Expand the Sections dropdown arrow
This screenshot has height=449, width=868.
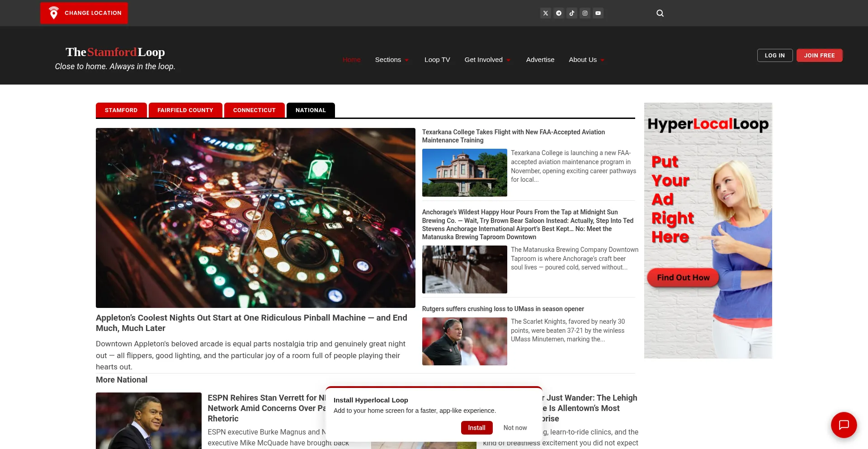click(406, 60)
